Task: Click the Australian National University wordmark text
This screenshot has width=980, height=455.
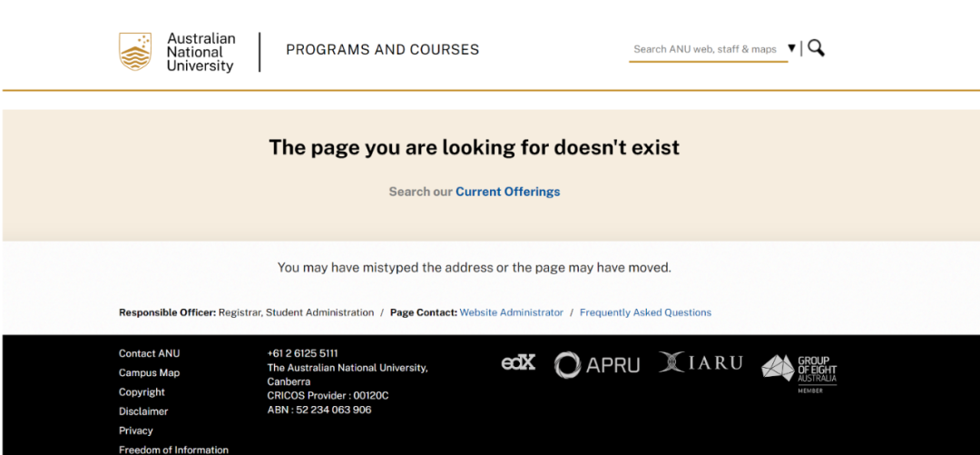Action: 201,52
